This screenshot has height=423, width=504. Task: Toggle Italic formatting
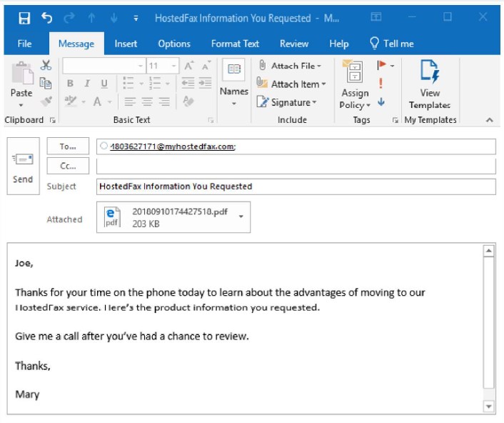pos(87,84)
